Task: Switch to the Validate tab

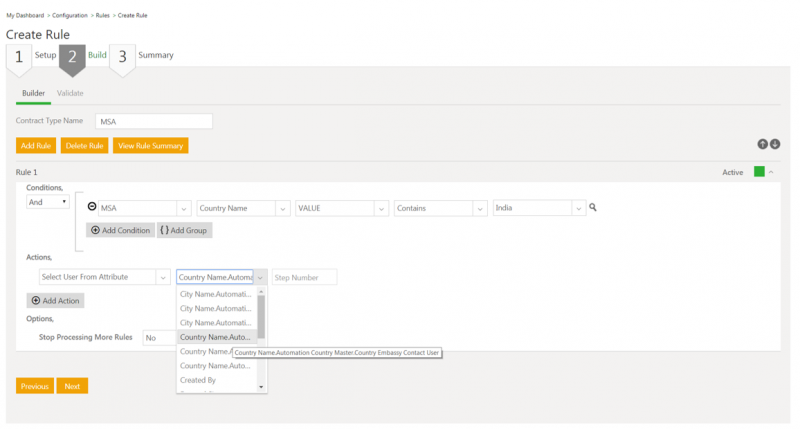Action: point(70,93)
